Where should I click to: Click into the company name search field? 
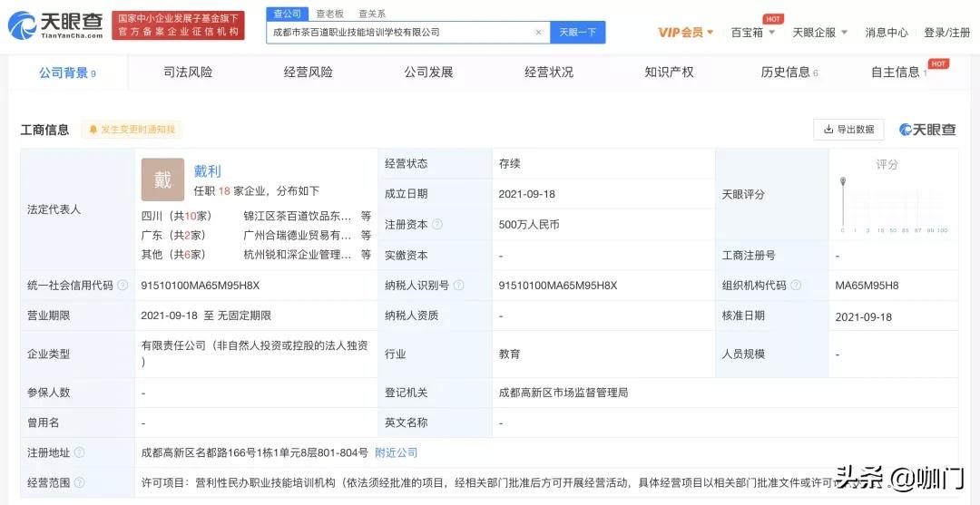pyautogui.click(x=399, y=33)
